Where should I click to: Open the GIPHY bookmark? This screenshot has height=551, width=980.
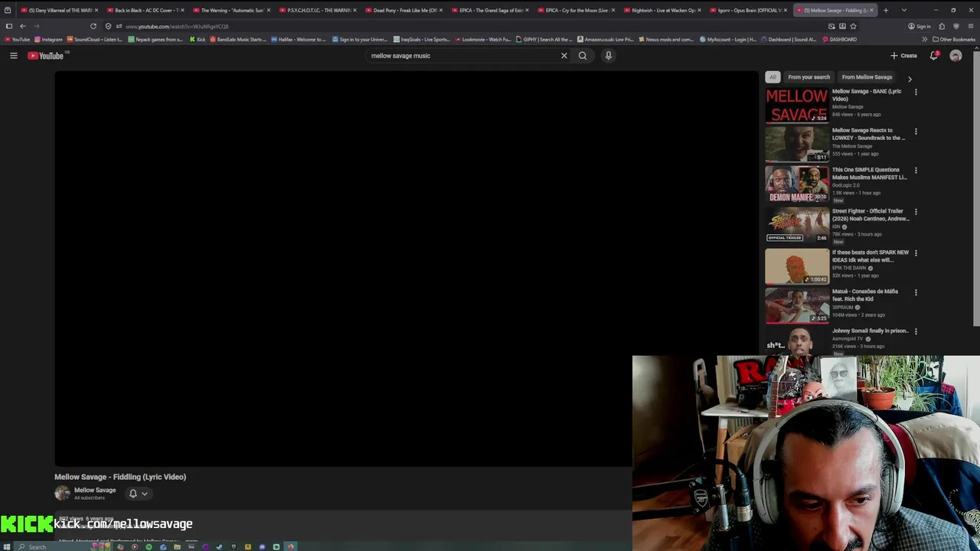[544, 39]
